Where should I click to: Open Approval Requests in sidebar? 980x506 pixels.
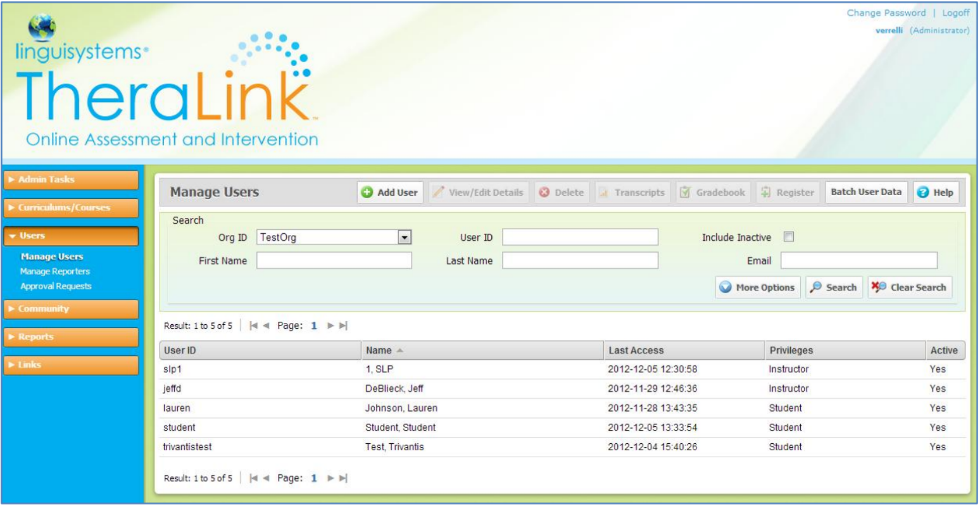click(x=56, y=286)
